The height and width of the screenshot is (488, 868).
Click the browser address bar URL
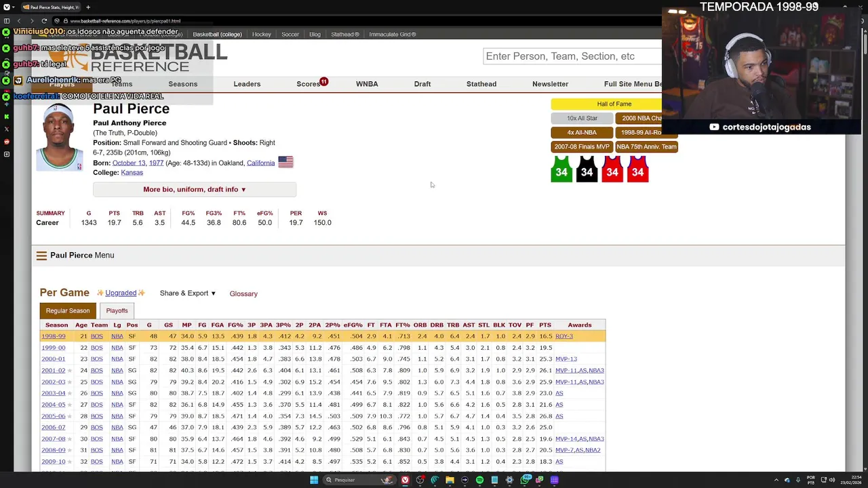click(125, 21)
